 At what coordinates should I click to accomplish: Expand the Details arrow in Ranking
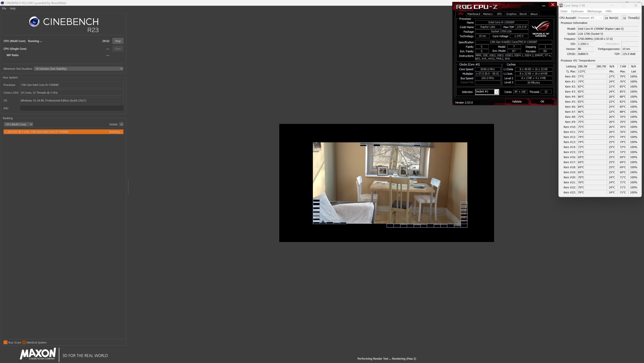click(x=121, y=124)
